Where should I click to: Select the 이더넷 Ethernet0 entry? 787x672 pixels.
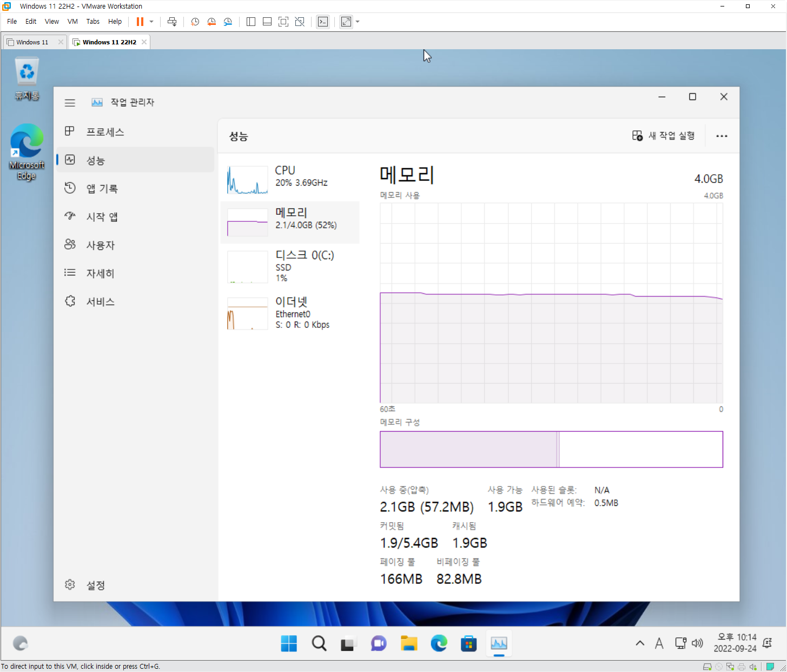290,313
